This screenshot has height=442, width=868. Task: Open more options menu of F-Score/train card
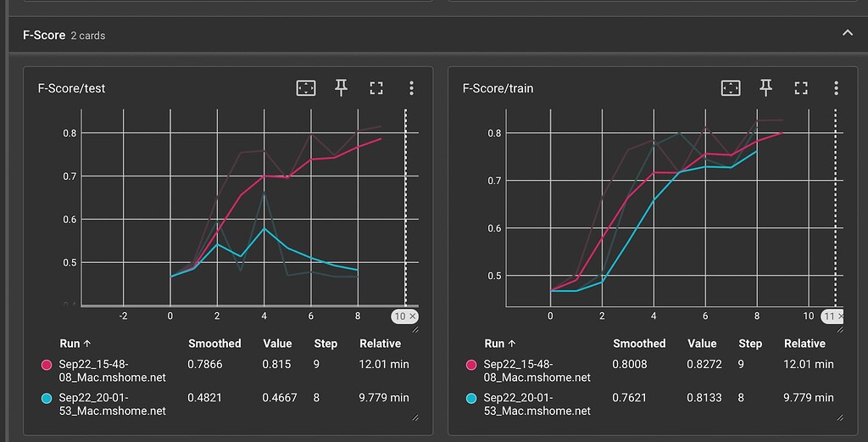click(x=836, y=88)
